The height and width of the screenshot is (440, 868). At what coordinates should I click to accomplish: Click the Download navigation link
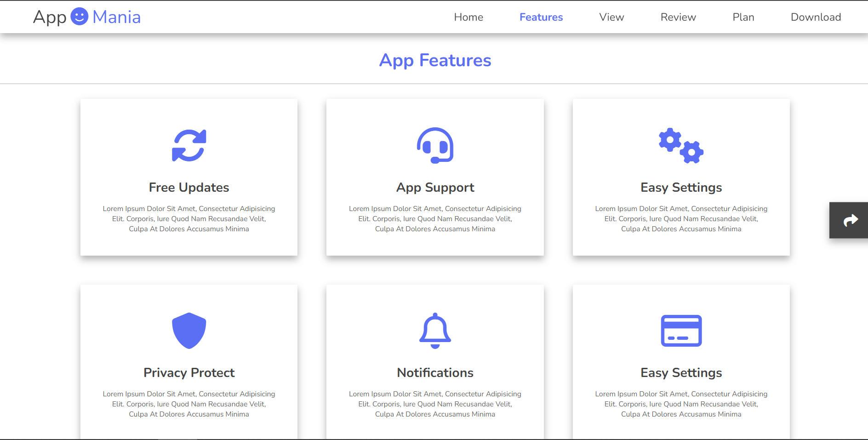pyautogui.click(x=816, y=17)
